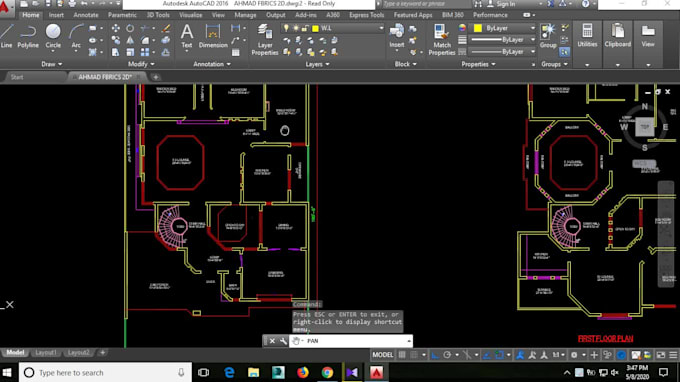Screen dimensions: 680x382
Task: Open the Manage ribbon tab
Action: [245, 15]
